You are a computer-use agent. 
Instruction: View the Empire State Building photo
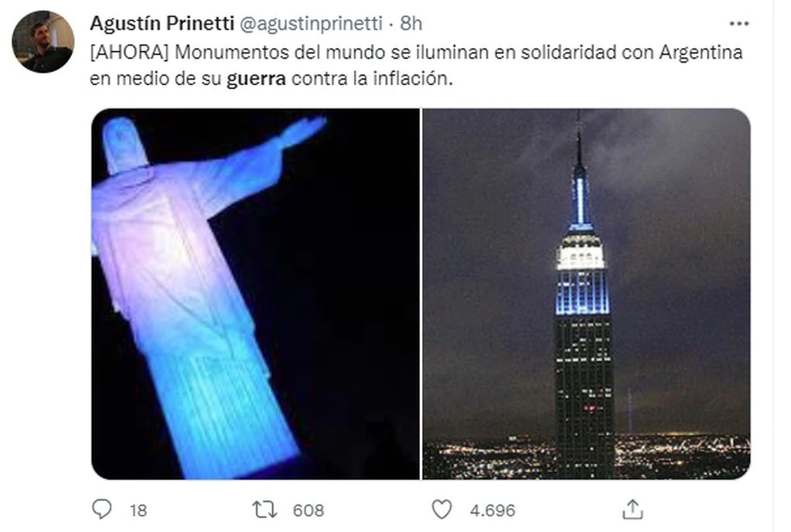click(x=586, y=294)
